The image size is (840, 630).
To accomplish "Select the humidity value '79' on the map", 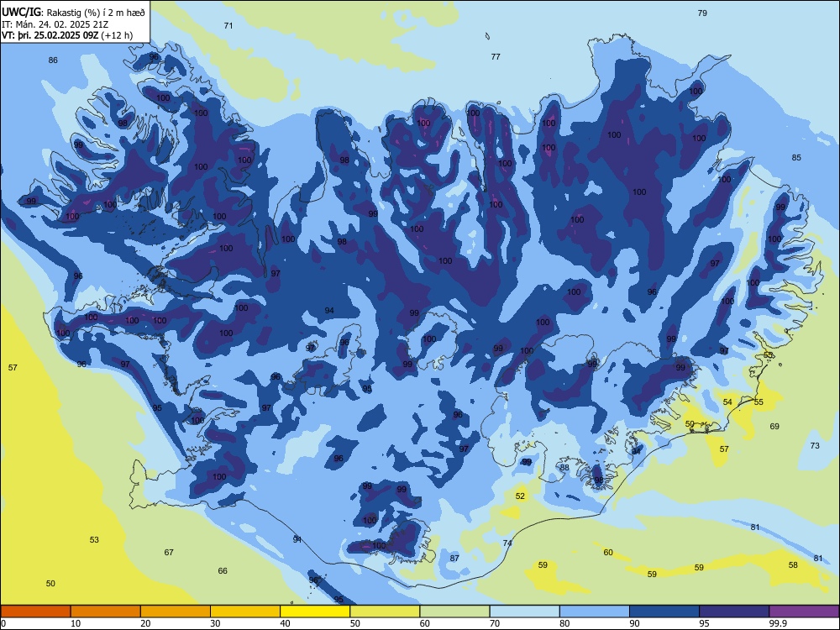I will [x=702, y=13].
